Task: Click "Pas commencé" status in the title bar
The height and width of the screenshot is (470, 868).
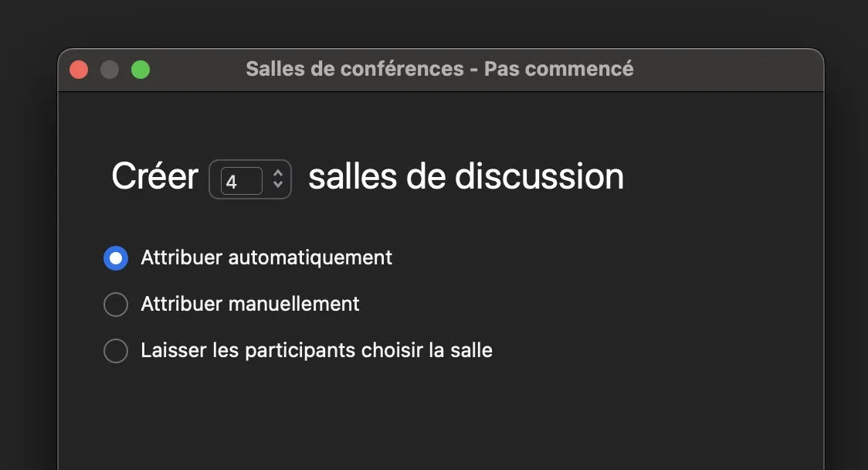Action: (559, 69)
